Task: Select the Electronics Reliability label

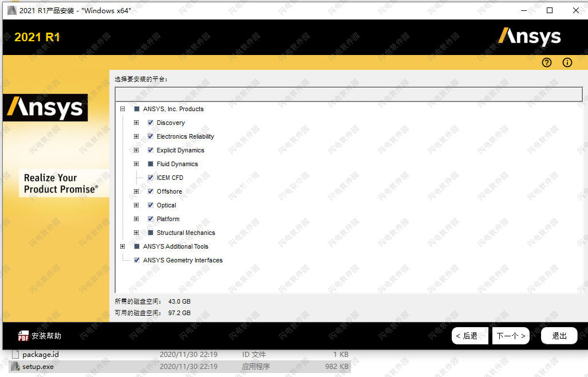Action: tap(186, 136)
